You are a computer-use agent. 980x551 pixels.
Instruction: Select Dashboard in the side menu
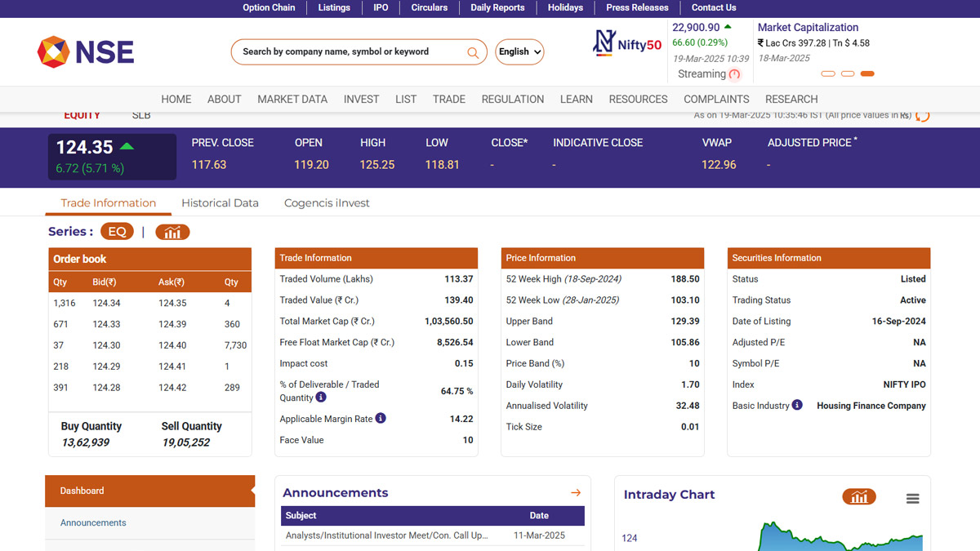point(149,491)
